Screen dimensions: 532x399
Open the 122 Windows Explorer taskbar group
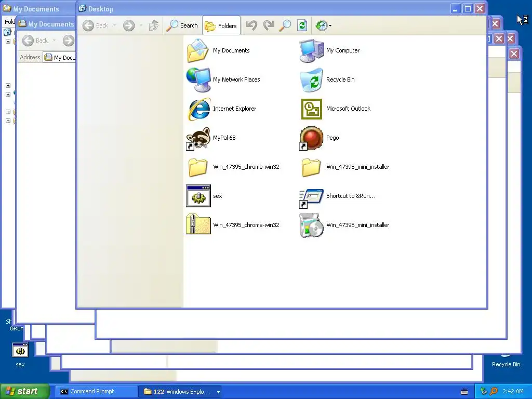coord(180,392)
